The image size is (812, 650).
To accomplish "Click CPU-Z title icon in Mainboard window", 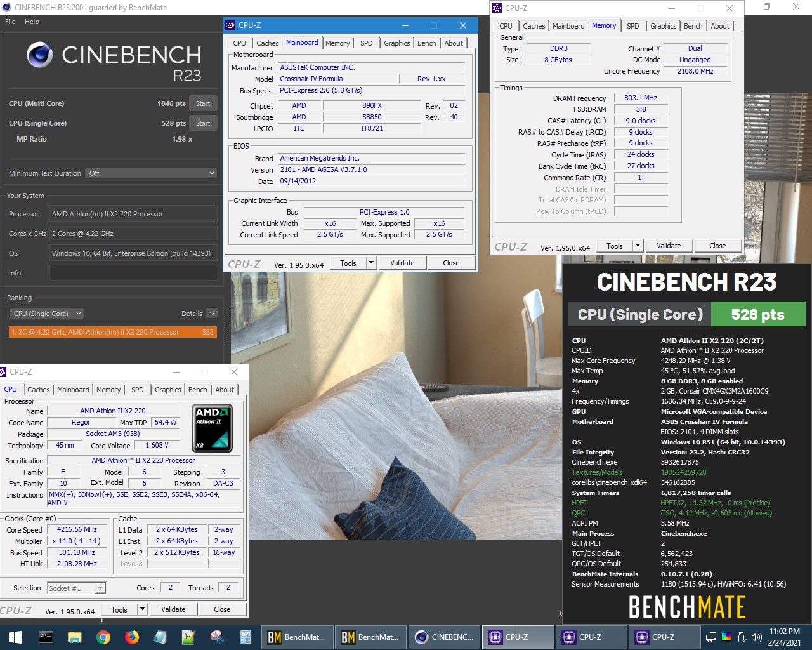I will click(x=231, y=25).
